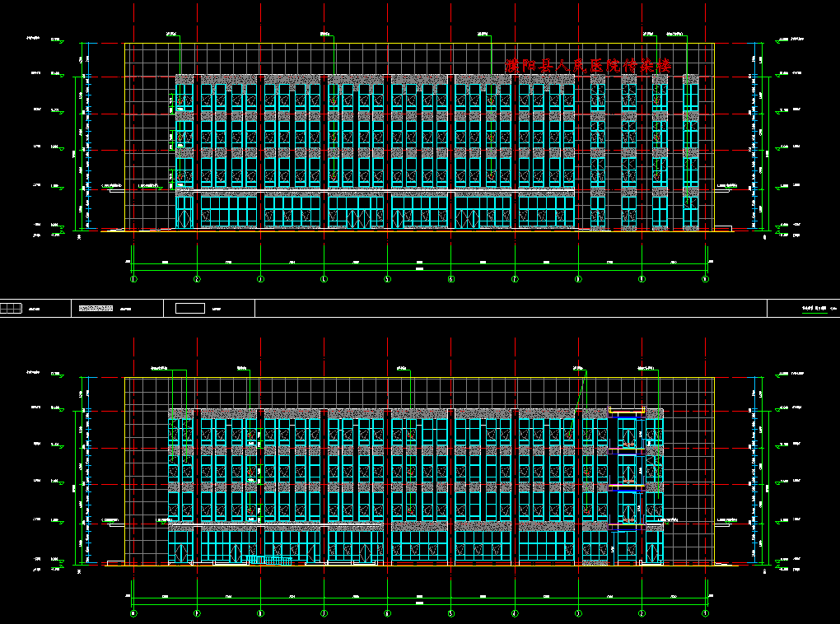The image size is (840, 624).
Task: Click rightmost leader note above upper elevation
Action: [677, 34]
